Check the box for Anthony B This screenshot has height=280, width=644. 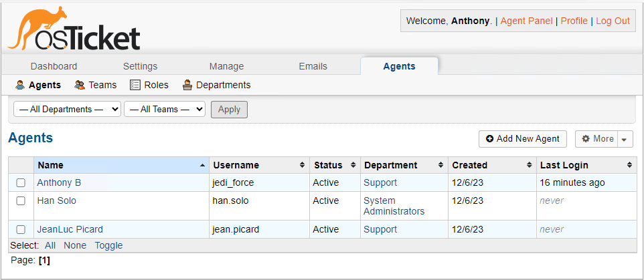[x=21, y=182]
